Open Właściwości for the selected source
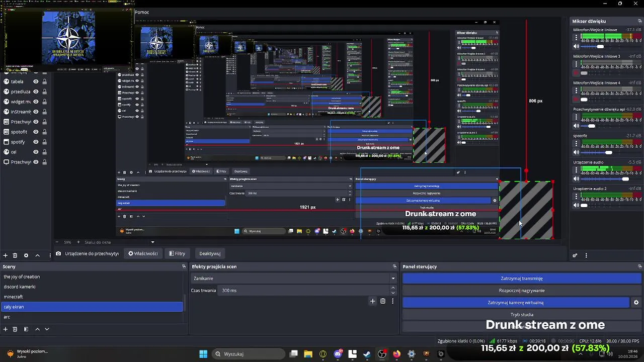The width and height of the screenshot is (644, 362). (x=143, y=253)
